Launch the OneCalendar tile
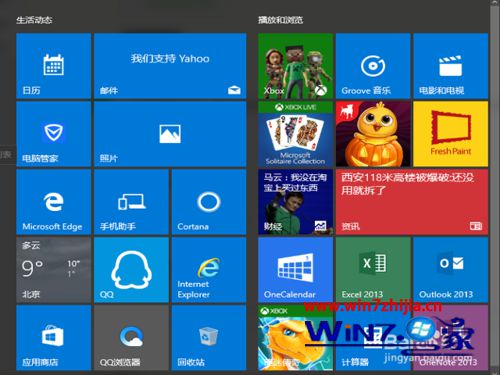The height and width of the screenshot is (375, 500). [295, 270]
